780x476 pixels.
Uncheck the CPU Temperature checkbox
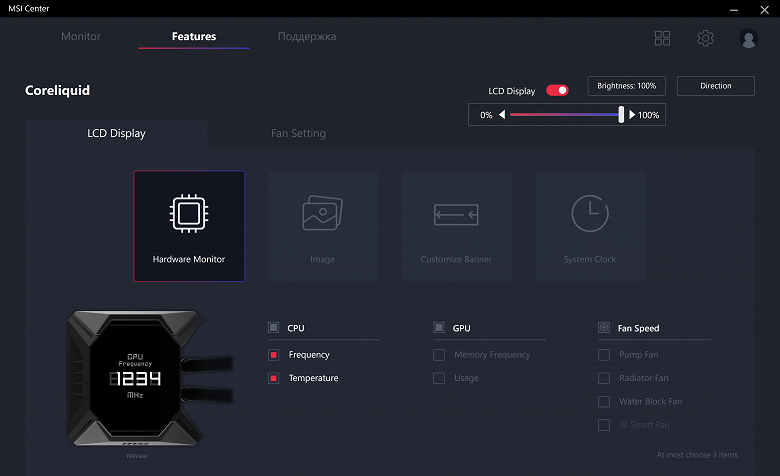click(274, 378)
